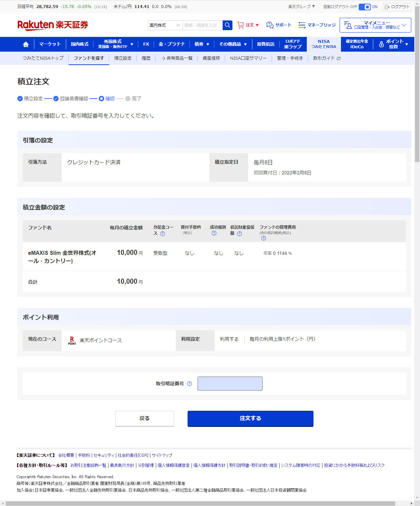Click help icon under 成功報酬
This screenshot has width=420, height=506.
point(214,233)
